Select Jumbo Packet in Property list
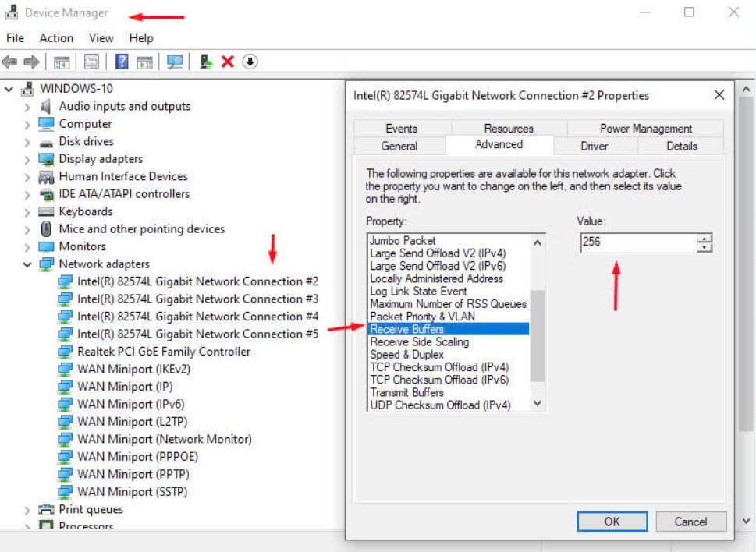This screenshot has height=552, width=756. click(x=403, y=240)
